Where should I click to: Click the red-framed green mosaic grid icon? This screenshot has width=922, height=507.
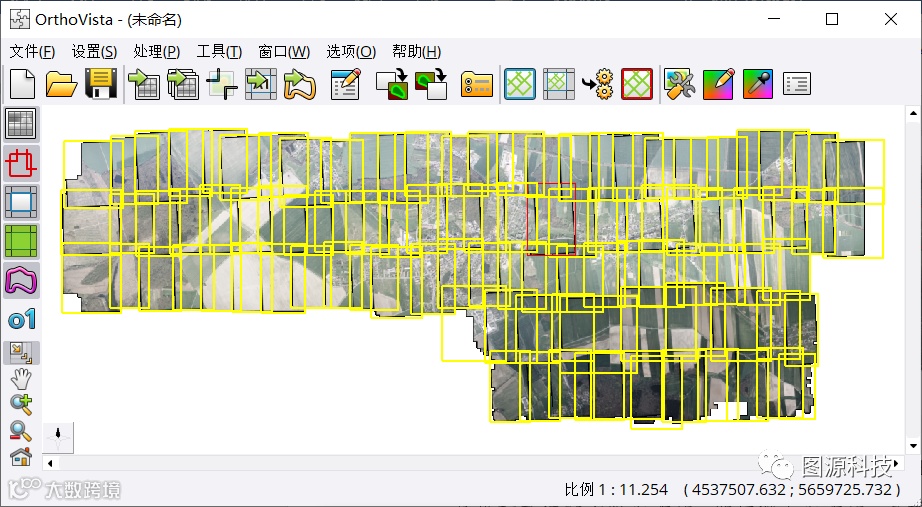[637, 84]
